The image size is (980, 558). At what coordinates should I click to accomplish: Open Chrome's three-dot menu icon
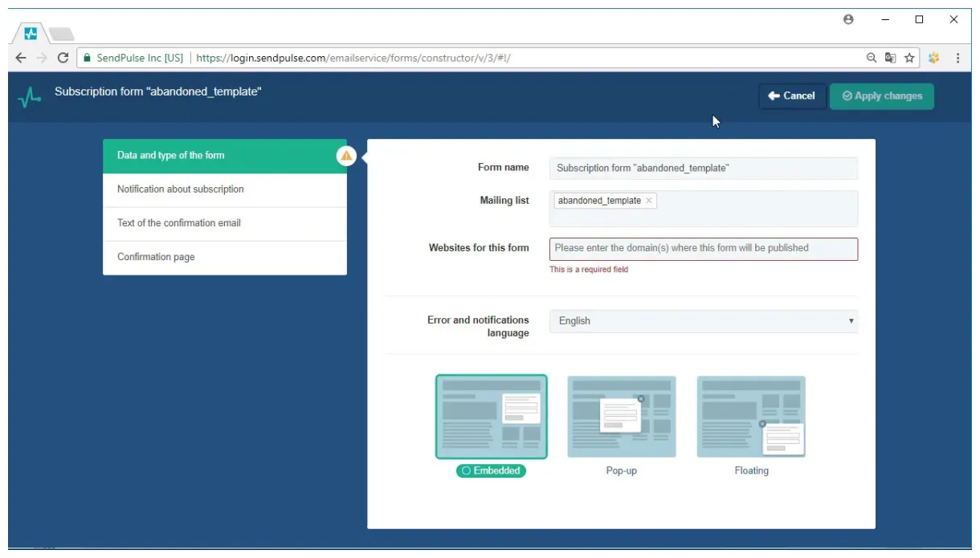pos(959,58)
